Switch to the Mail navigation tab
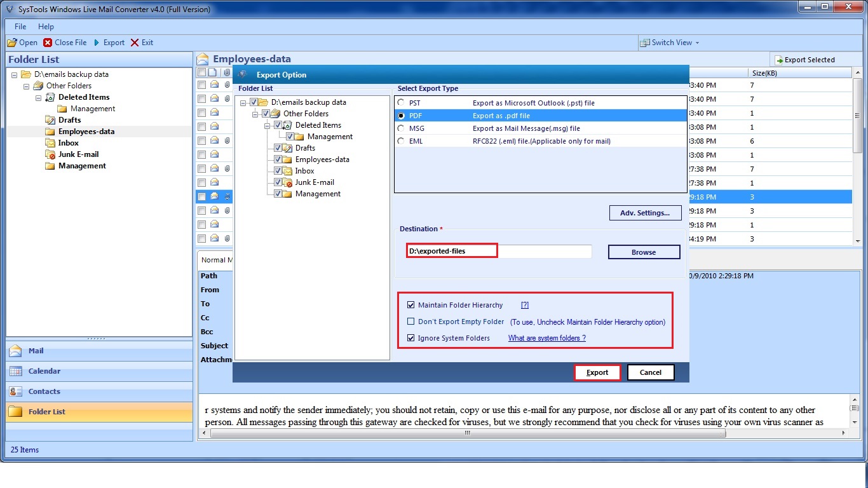The width and height of the screenshot is (868, 488). (x=99, y=351)
